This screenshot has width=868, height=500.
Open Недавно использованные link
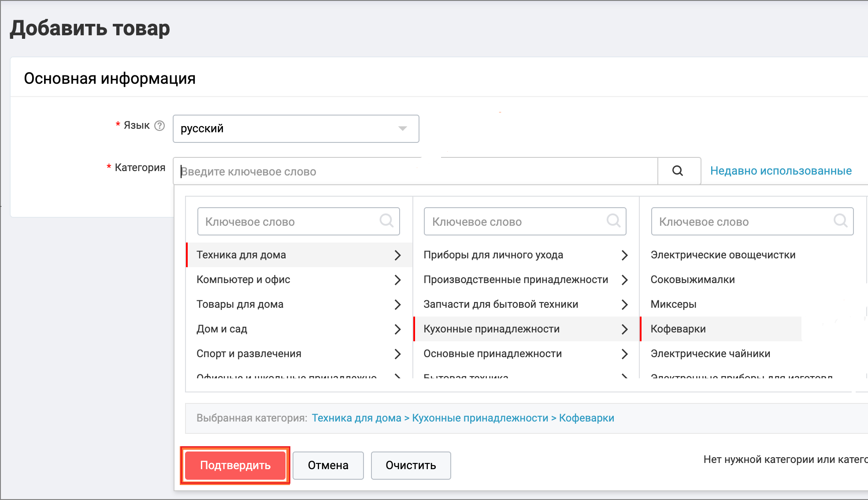click(781, 171)
